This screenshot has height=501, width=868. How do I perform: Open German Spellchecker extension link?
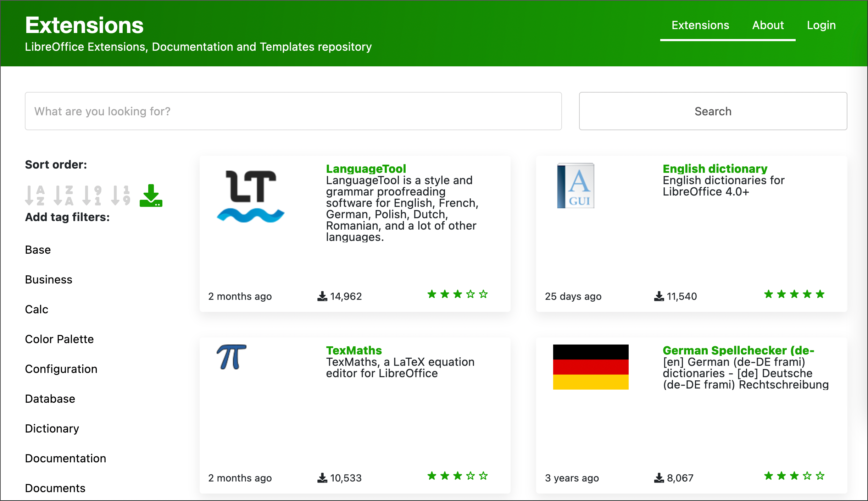tap(738, 351)
